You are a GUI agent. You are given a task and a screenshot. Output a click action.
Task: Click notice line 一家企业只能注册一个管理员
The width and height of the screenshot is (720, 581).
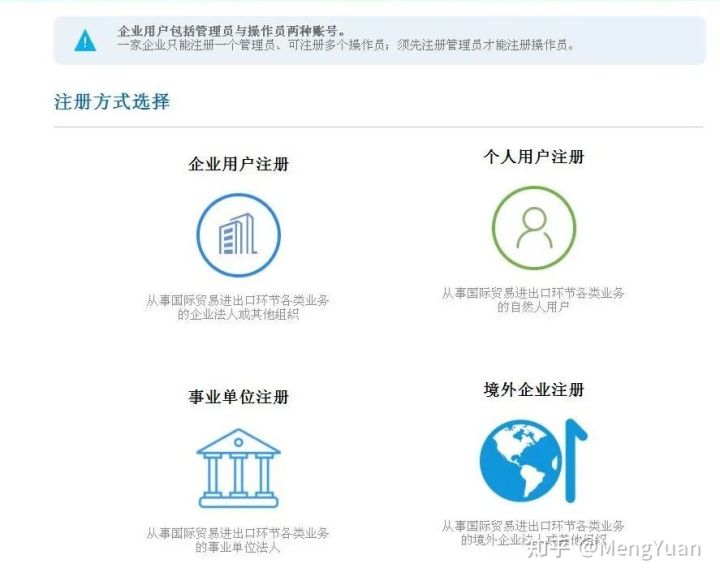click(196, 45)
